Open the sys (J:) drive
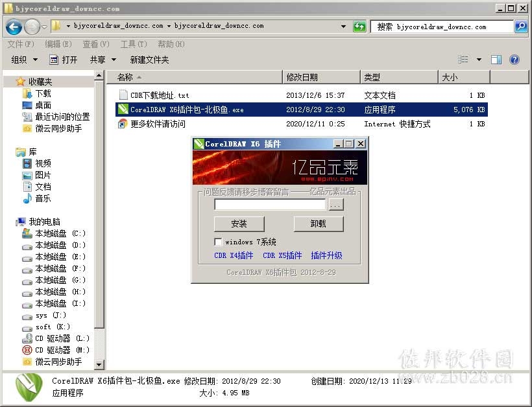The height and width of the screenshot is (407, 532). 45,315
